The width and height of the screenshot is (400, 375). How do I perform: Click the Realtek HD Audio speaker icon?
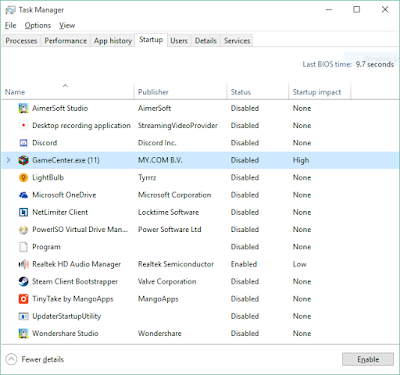coord(23,264)
